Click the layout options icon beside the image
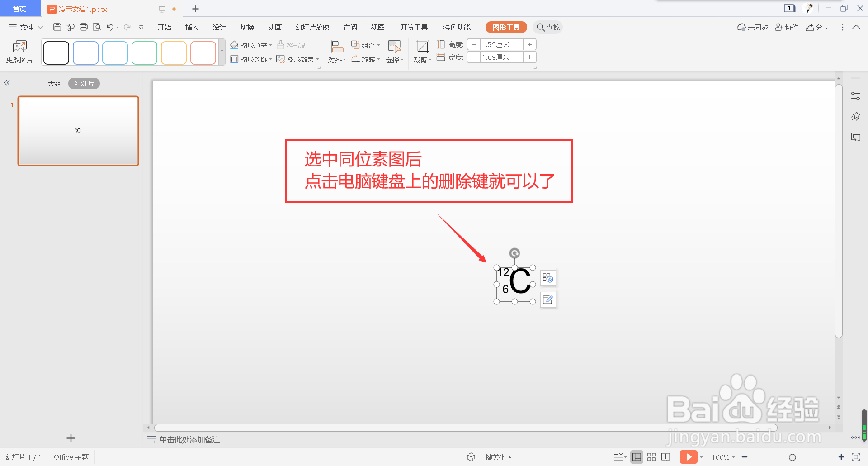Image resolution: width=868 pixels, height=466 pixels. (x=548, y=278)
